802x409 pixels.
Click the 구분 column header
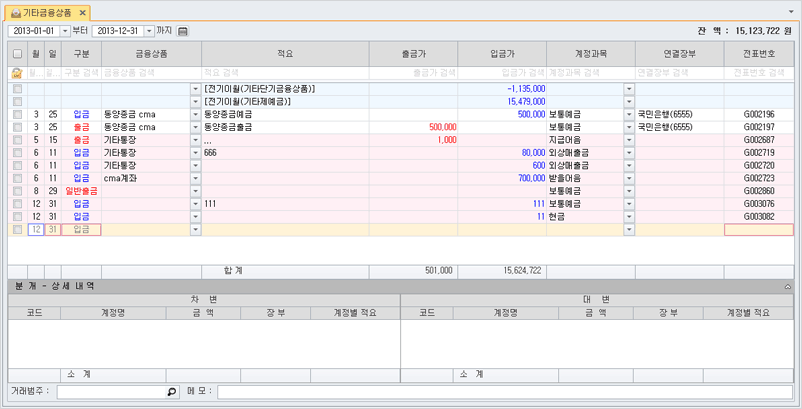click(x=81, y=54)
